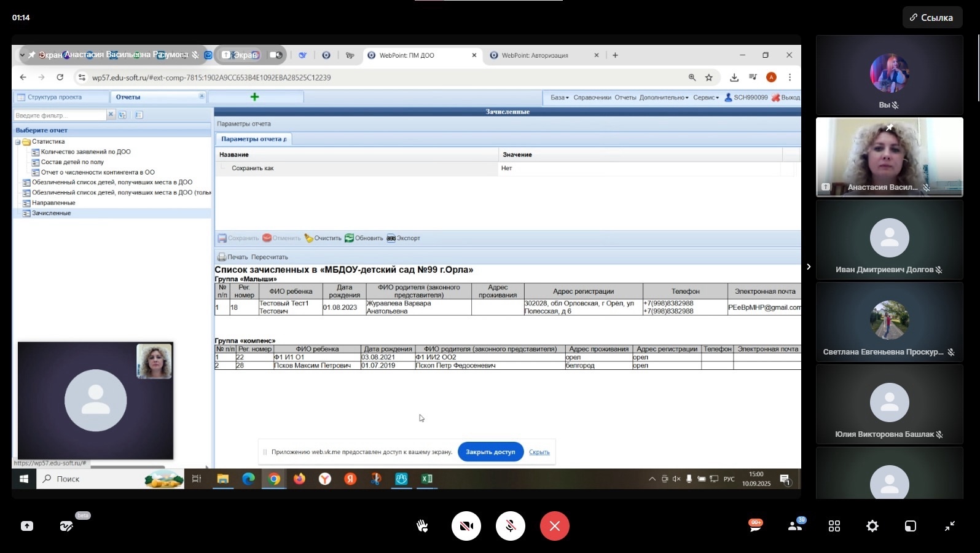Toggle the camera on
980x553 pixels.
pos(466,526)
